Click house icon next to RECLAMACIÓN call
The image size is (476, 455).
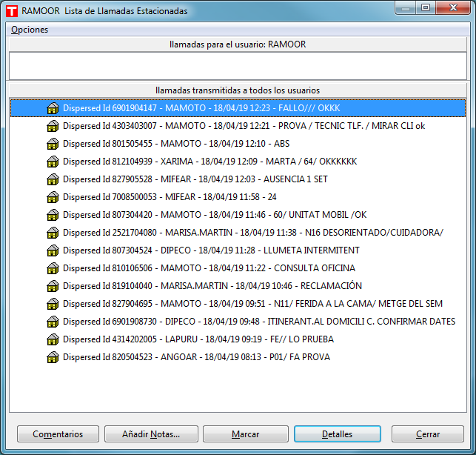(53, 286)
